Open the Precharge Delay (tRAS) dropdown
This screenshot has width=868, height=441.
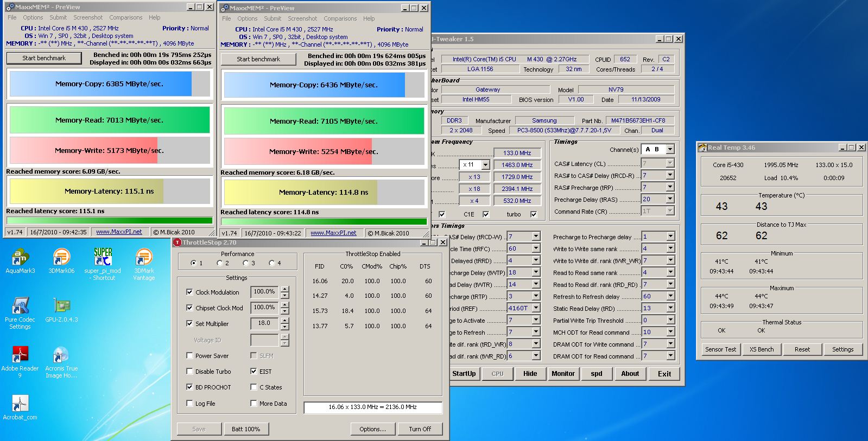[x=670, y=199]
